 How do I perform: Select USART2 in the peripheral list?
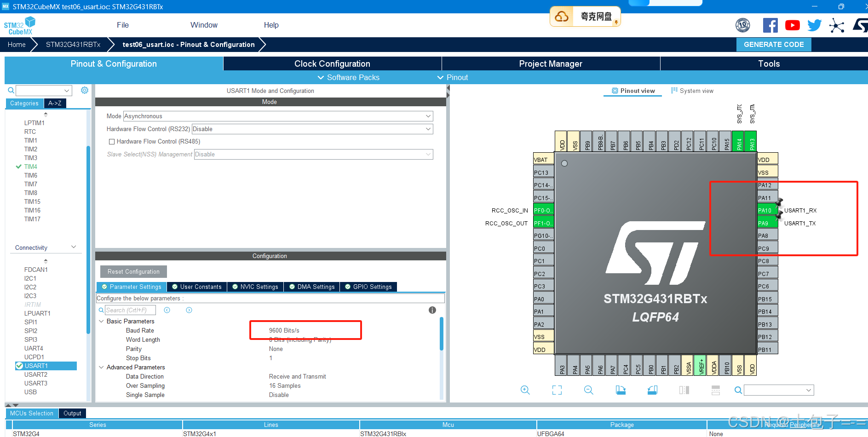point(36,374)
